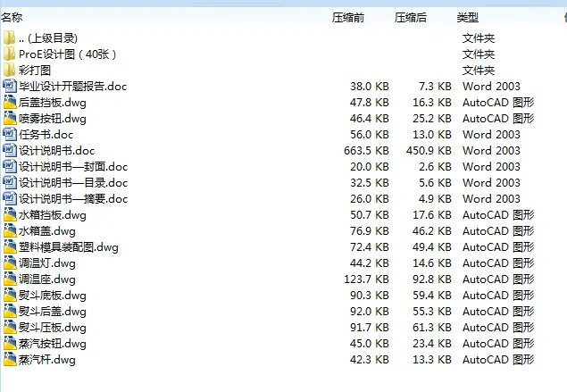
Task: Select file name 调温灯.dwg
Action: 47,263
